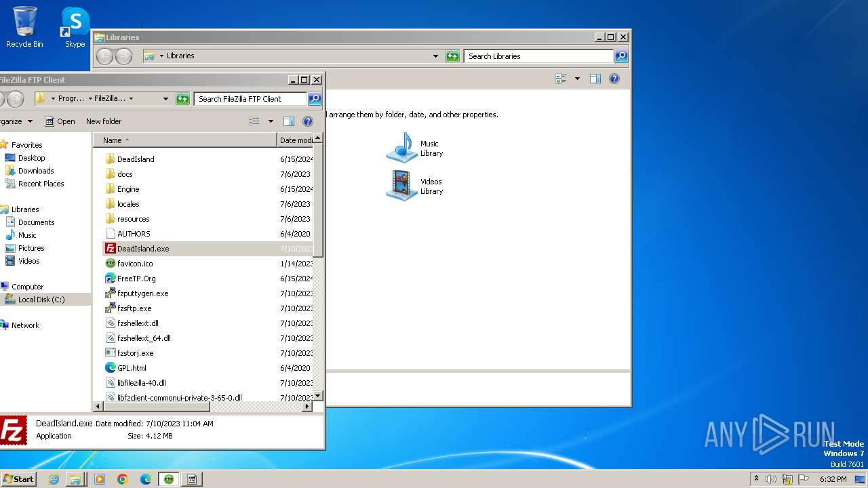
Task: Select fzstorj.exe file
Action: pos(135,353)
